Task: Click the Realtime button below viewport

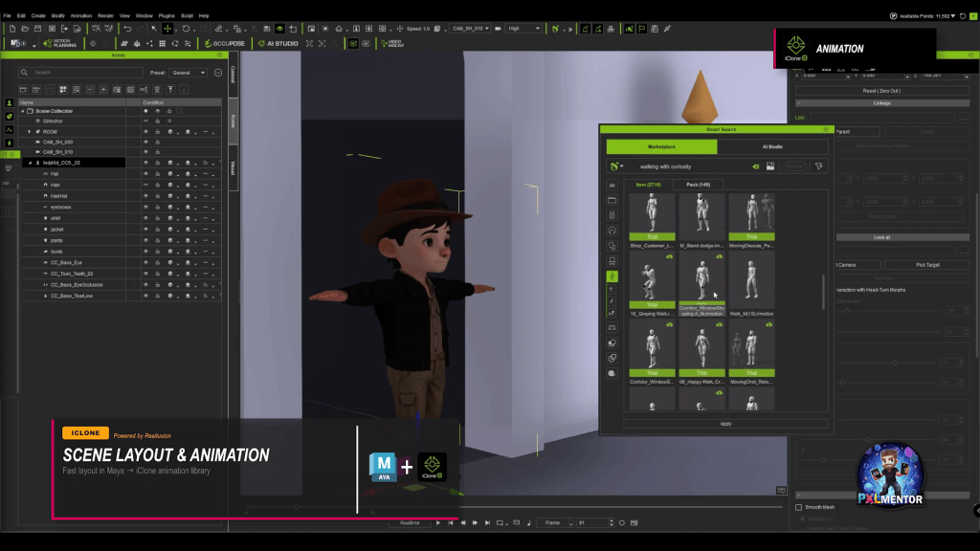Action: tap(410, 523)
